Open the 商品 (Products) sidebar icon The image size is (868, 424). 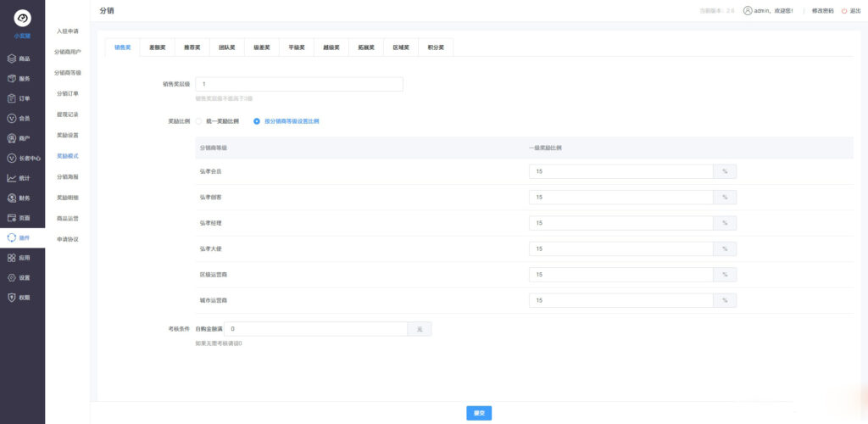[x=12, y=59]
